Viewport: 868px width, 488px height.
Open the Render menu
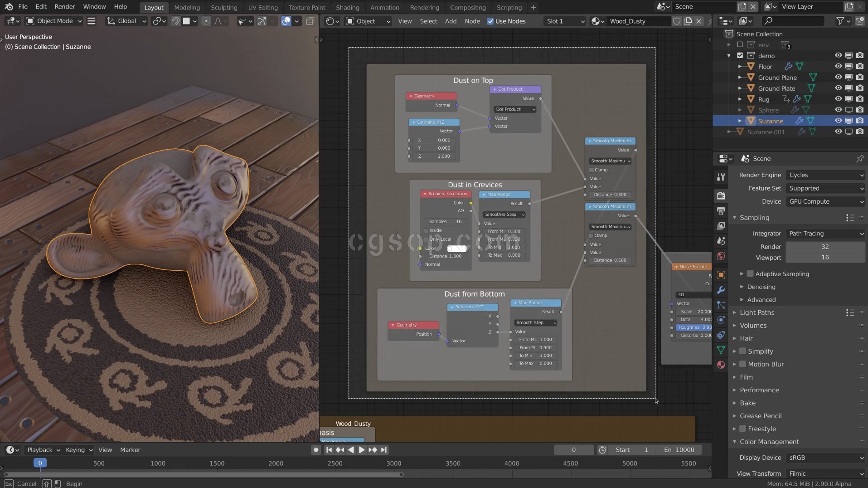click(65, 7)
